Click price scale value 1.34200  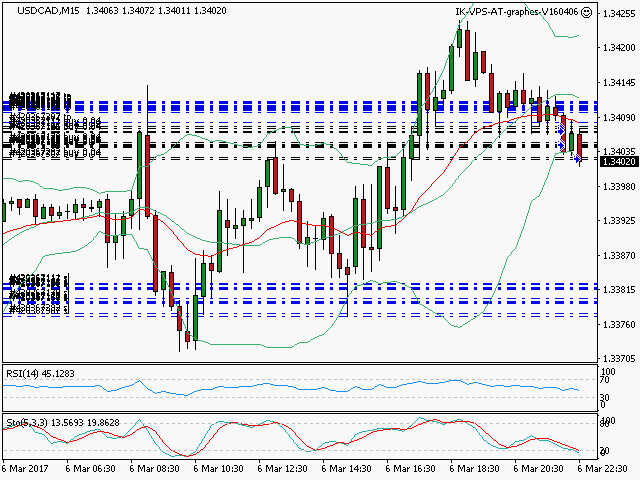click(x=619, y=48)
